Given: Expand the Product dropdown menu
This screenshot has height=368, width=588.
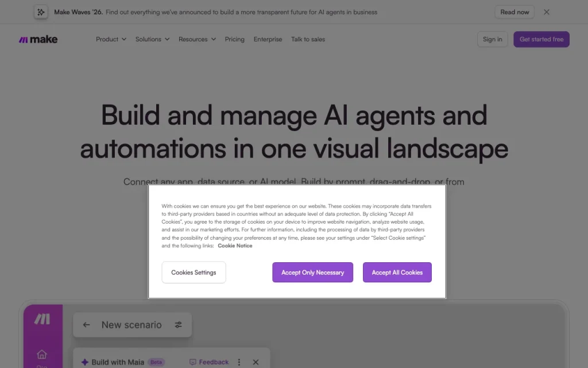Looking at the screenshot, I should click(x=111, y=39).
